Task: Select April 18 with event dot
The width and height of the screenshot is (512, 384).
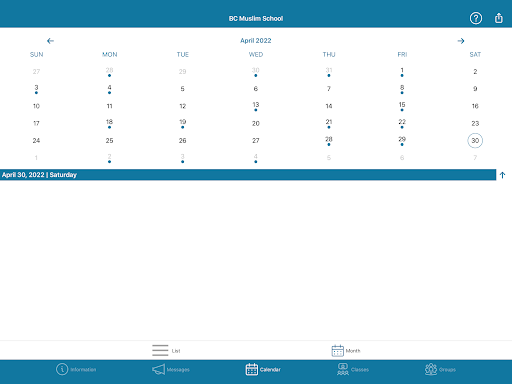Action: tap(109, 123)
